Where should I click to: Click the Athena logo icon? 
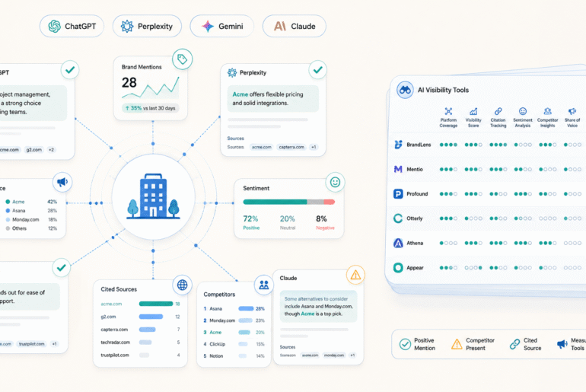pos(398,244)
